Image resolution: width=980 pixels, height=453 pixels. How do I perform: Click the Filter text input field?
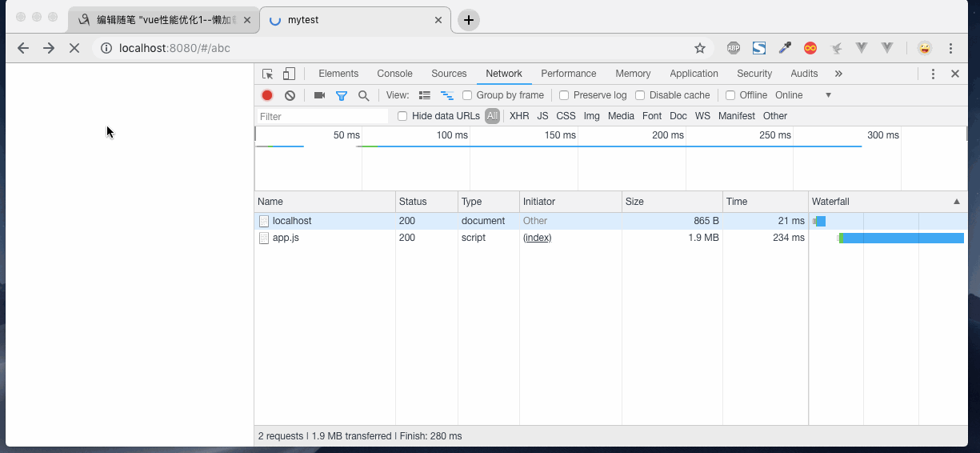(322, 116)
